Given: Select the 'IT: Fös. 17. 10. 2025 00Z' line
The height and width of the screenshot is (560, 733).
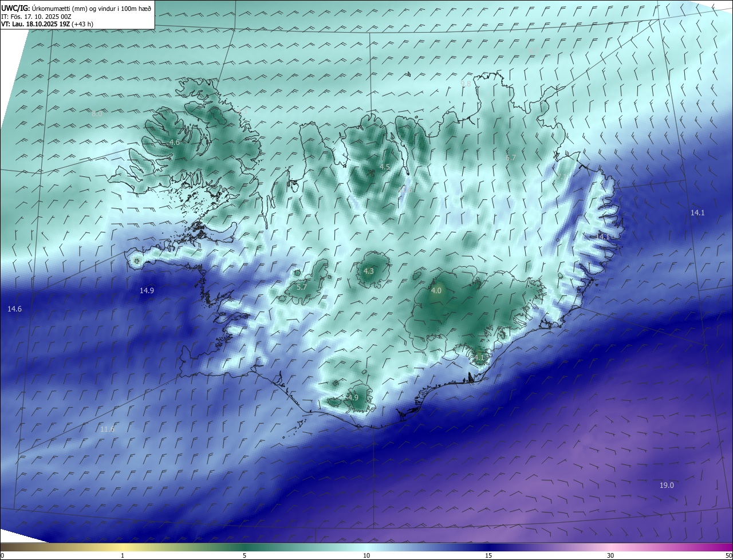Looking at the screenshot, I should (36, 17).
